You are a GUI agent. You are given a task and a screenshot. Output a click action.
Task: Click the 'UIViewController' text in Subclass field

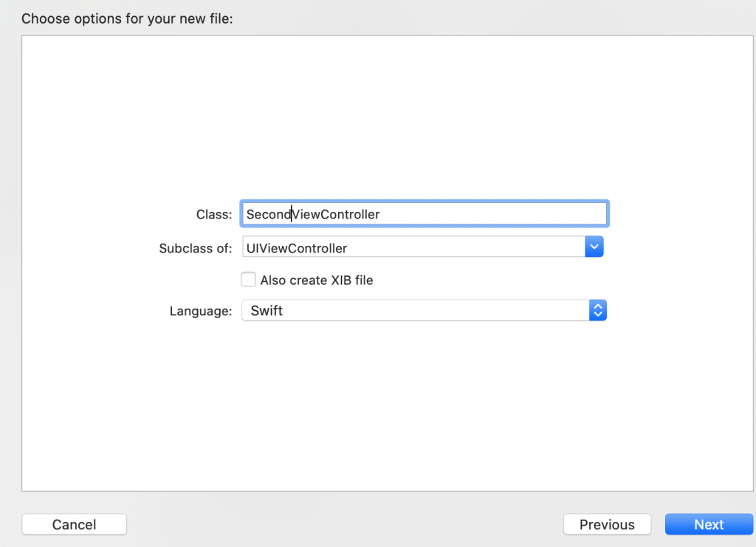(x=298, y=248)
